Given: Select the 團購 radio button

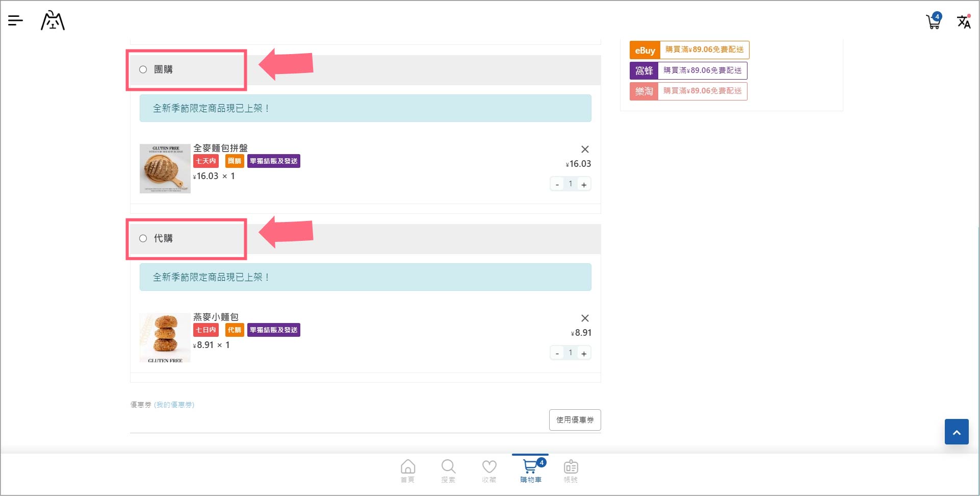Looking at the screenshot, I should click(143, 69).
